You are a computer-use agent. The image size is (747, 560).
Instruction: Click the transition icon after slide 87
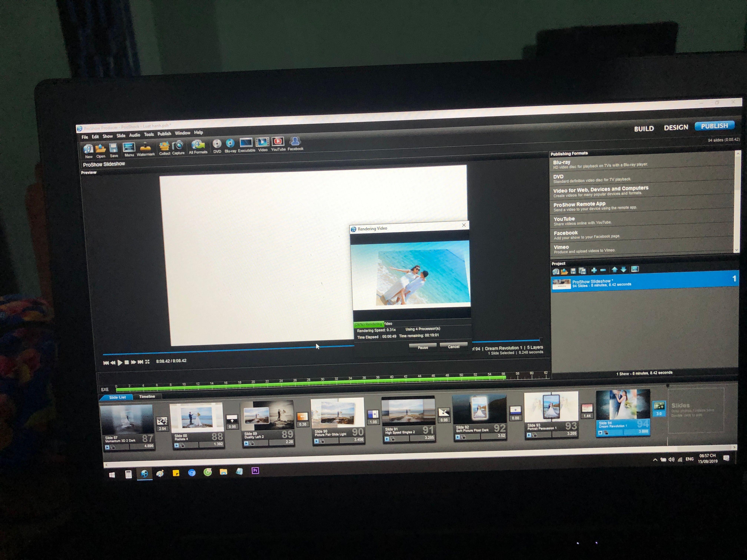click(162, 422)
